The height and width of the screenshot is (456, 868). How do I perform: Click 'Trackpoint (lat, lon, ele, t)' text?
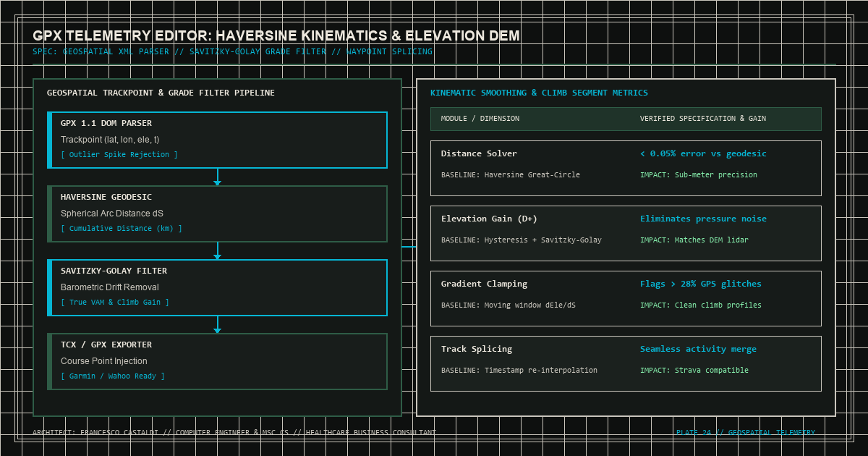(110, 140)
